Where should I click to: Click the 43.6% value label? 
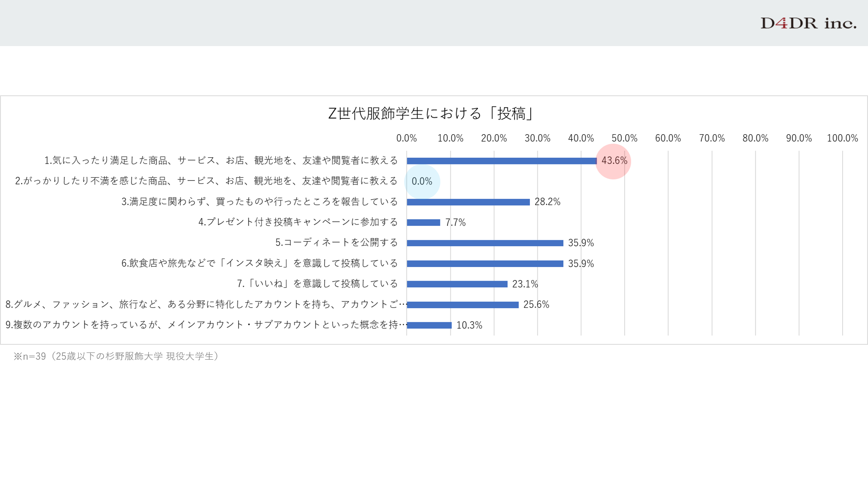point(614,161)
